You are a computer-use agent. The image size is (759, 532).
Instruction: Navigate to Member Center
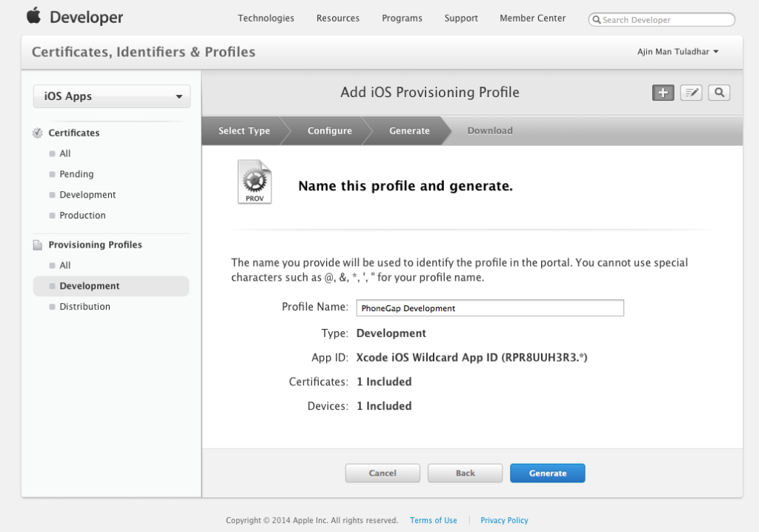pyautogui.click(x=532, y=18)
